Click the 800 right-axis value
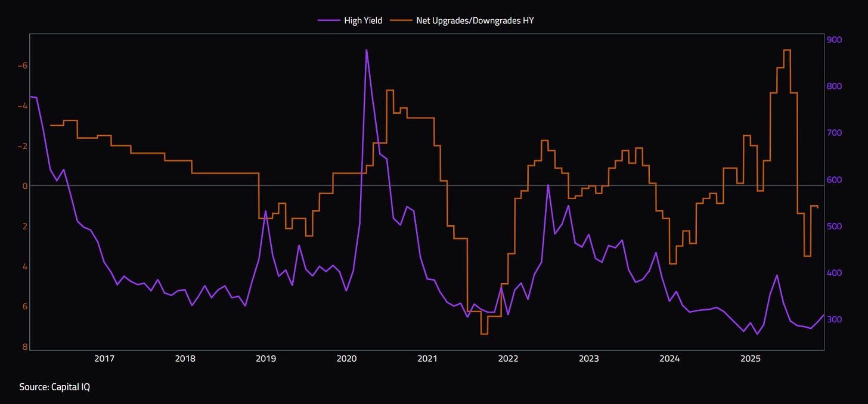Viewport: 868px width, 404px height. [x=834, y=86]
